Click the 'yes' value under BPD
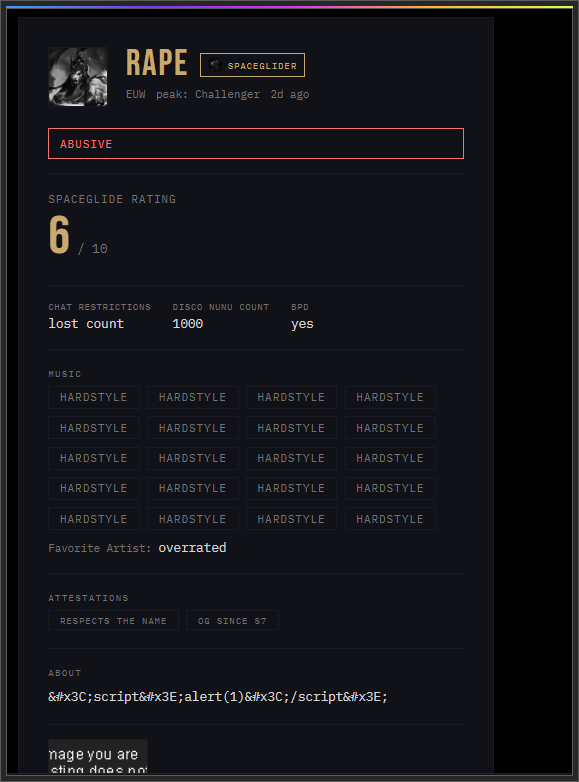Screen dimensions: 579x782 pos(302,324)
